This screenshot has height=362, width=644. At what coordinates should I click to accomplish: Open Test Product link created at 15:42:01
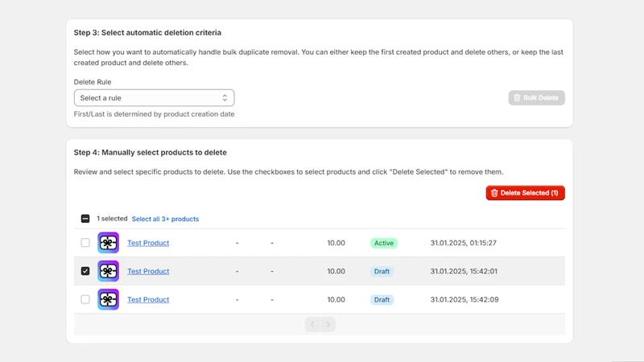point(148,271)
